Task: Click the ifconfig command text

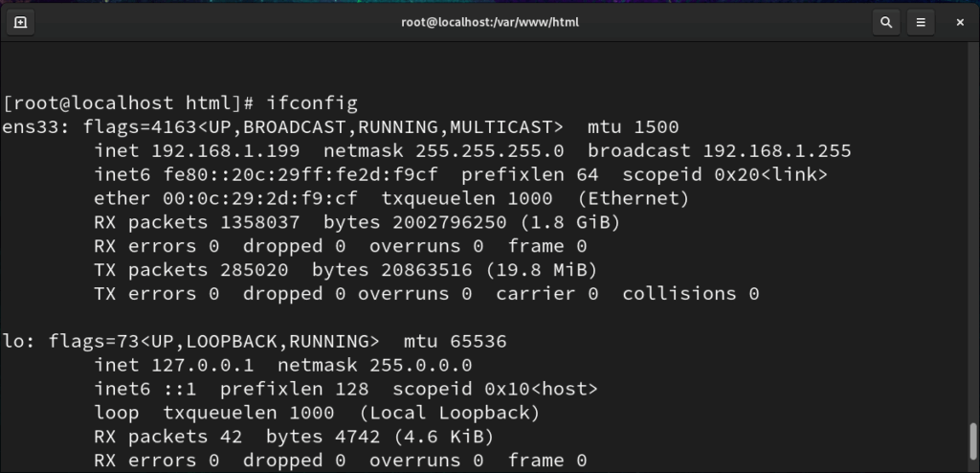Action: tap(312, 103)
